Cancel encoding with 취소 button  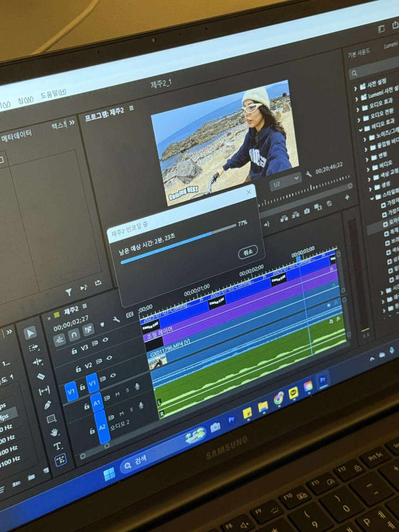[248, 252]
